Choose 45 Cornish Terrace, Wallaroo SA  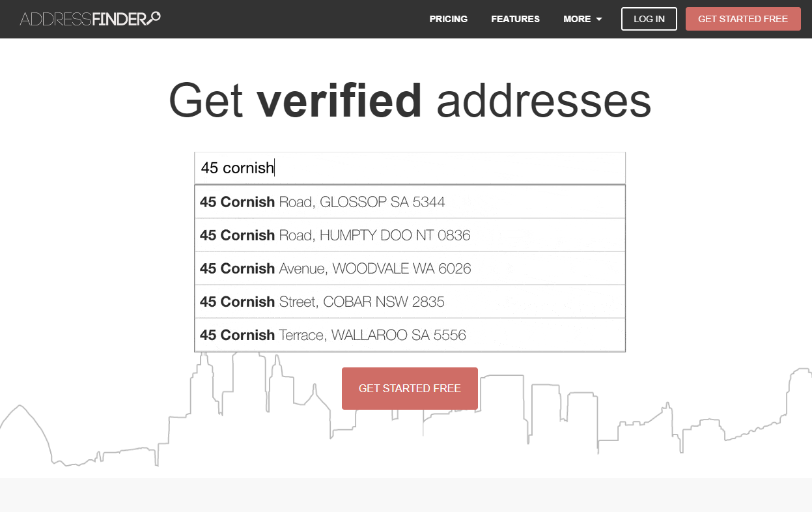(x=410, y=335)
